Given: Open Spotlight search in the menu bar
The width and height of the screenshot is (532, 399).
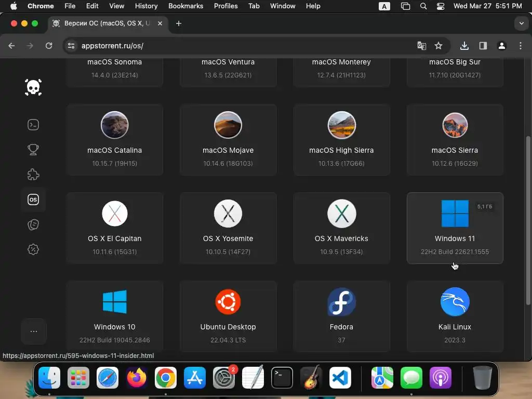Looking at the screenshot, I should (423, 6).
